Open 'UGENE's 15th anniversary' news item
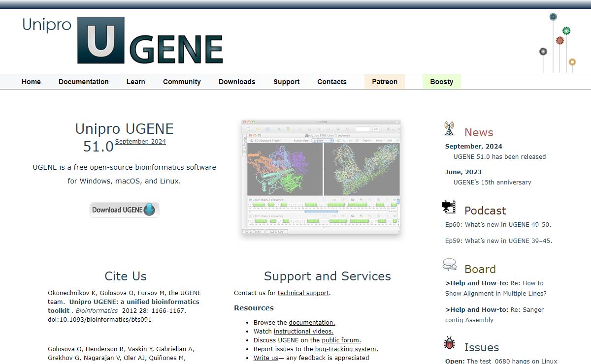Screen dimensions: 591x364 (492, 182)
